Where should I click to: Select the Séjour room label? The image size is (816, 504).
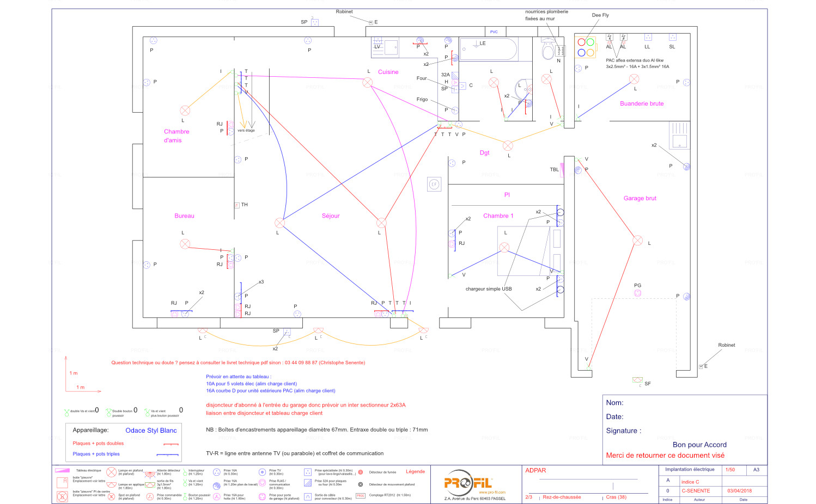(331, 216)
